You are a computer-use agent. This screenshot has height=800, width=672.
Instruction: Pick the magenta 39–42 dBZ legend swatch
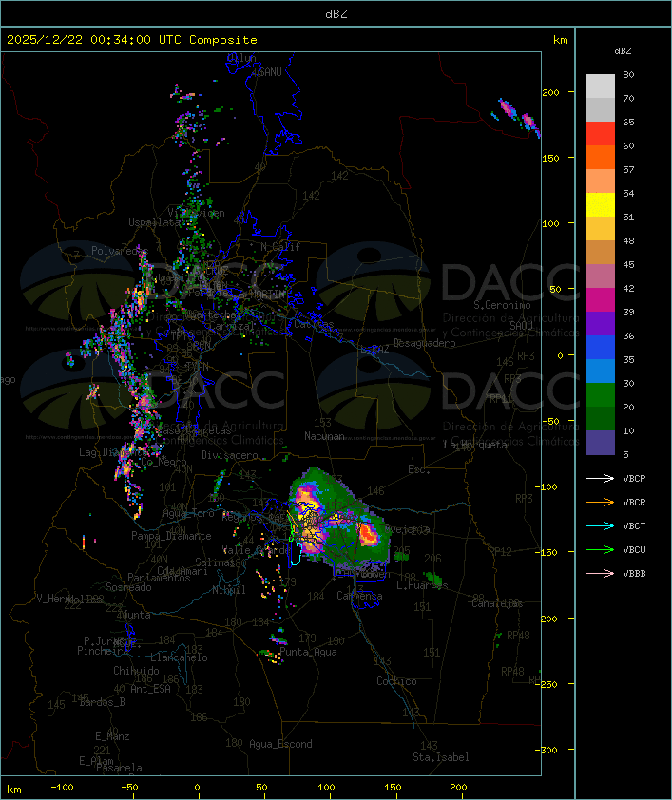[600, 299]
